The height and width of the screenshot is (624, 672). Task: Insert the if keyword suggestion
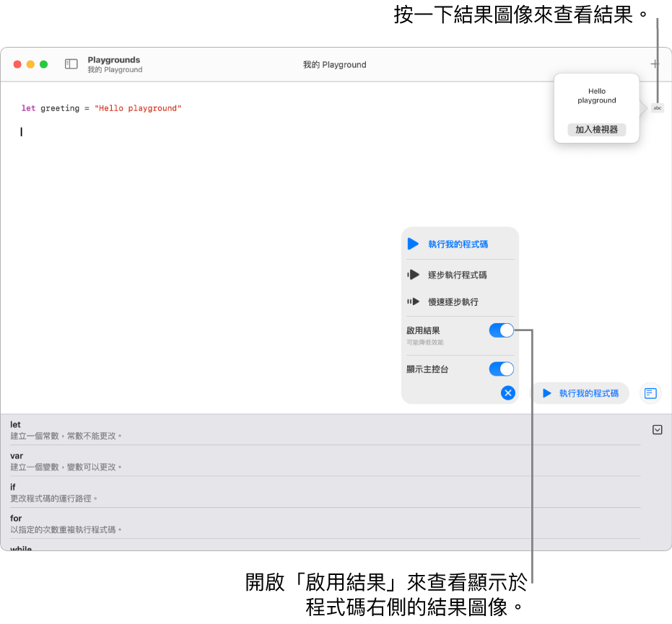[325, 493]
